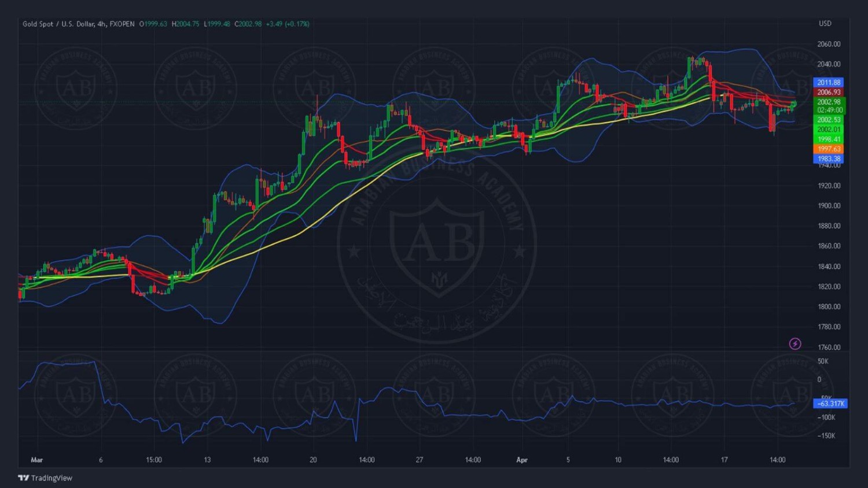Click the Apr label on the time axis

[x=522, y=460]
